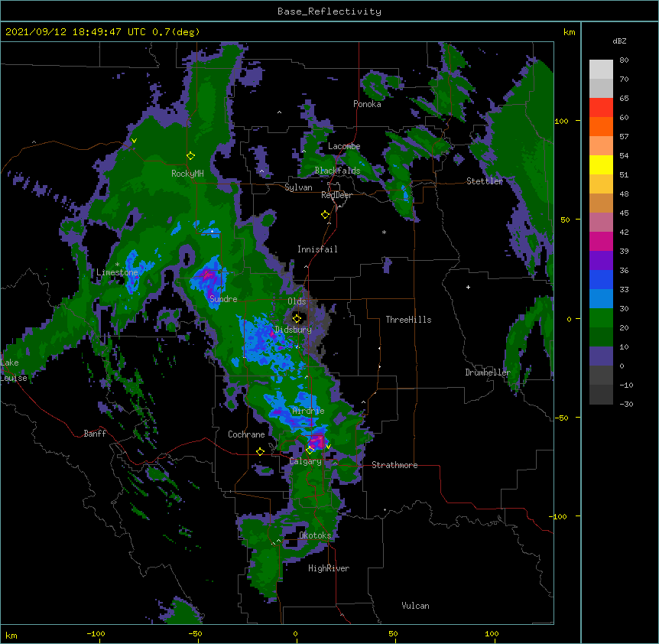659x644 pixels.
Task: Select the red 60-65 dBZ legend color
Action: (601, 108)
